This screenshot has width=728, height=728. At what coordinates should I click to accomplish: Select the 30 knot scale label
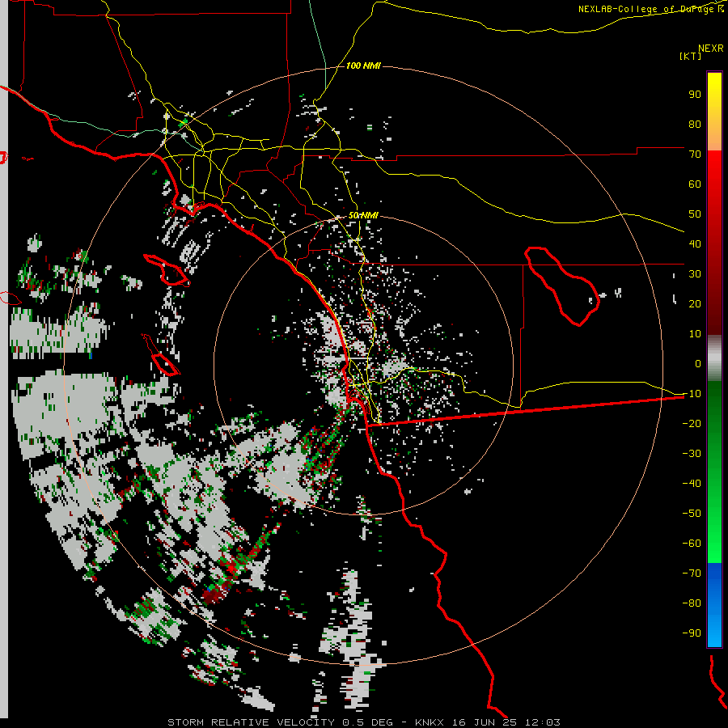(x=695, y=274)
